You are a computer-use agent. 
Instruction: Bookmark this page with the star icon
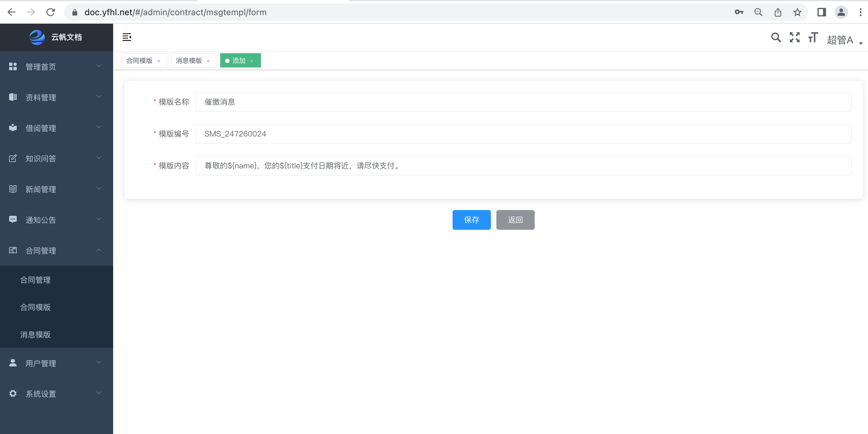[797, 12]
